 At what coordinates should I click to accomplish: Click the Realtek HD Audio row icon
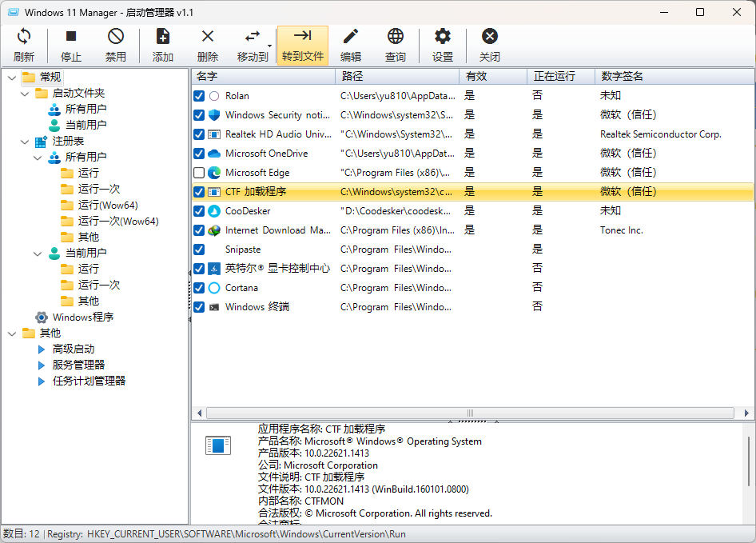(214, 134)
